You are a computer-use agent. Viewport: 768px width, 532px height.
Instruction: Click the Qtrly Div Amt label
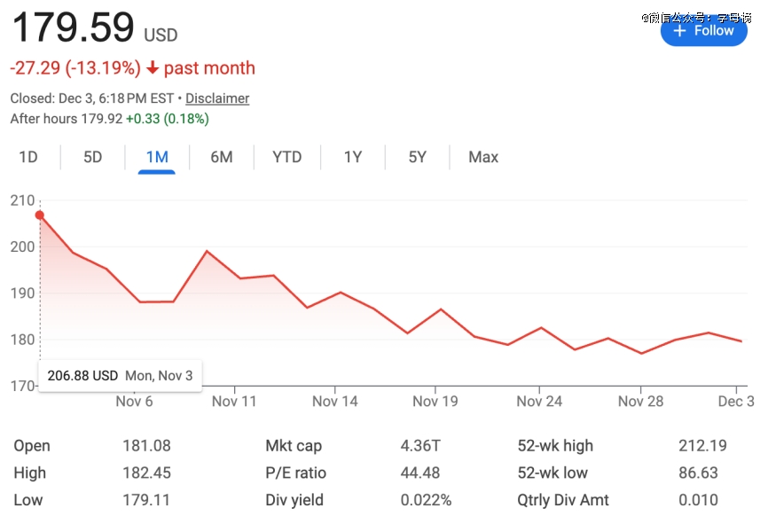(563, 500)
